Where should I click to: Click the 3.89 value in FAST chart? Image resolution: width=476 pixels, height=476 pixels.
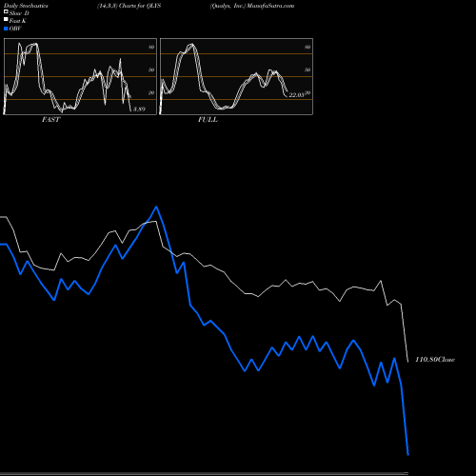pos(139,109)
